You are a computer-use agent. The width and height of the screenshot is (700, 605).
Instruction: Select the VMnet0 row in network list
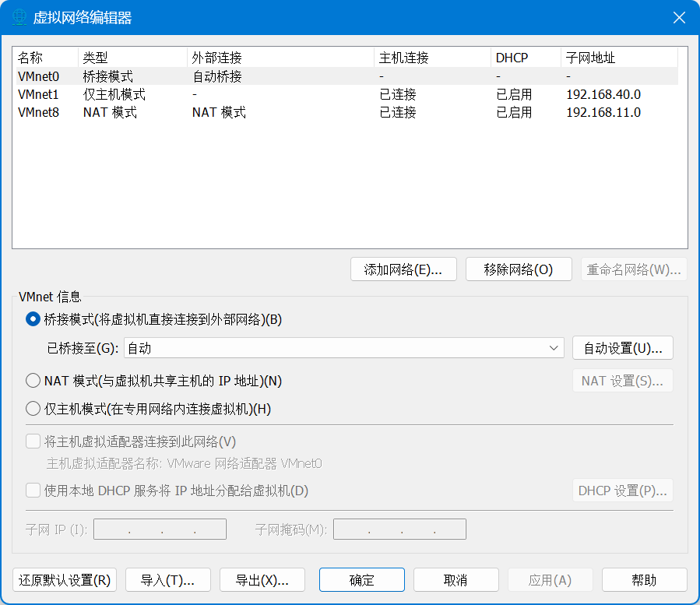coord(347,76)
